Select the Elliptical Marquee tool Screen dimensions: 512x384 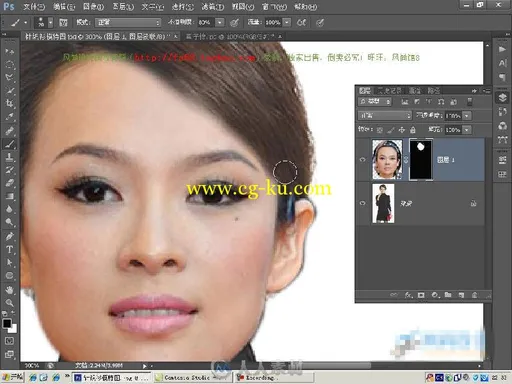(x=9, y=64)
